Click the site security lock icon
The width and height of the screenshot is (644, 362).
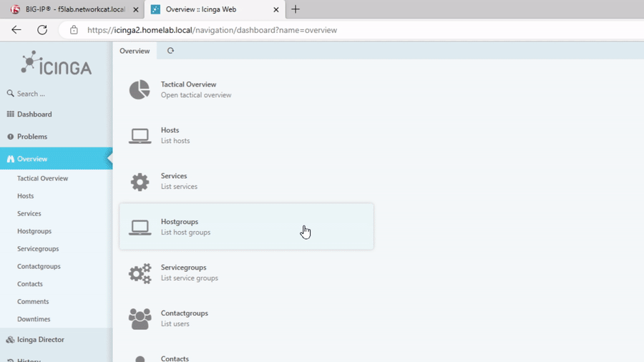click(74, 30)
